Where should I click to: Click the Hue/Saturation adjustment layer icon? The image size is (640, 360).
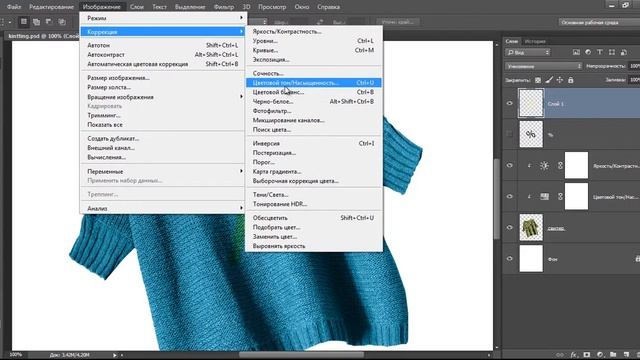(544, 196)
